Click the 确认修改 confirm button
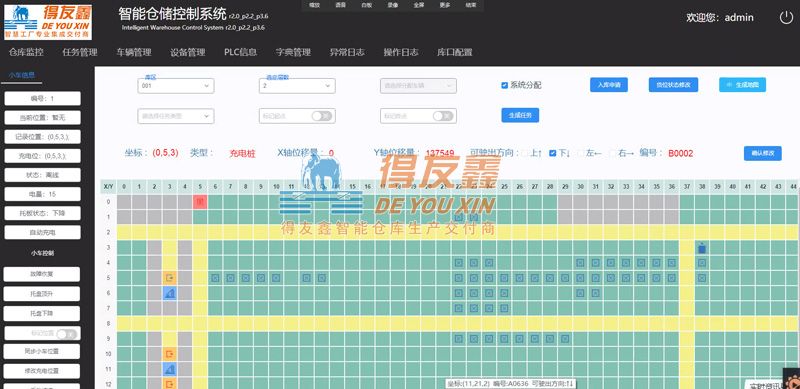This screenshot has width=800, height=389. tap(763, 153)
